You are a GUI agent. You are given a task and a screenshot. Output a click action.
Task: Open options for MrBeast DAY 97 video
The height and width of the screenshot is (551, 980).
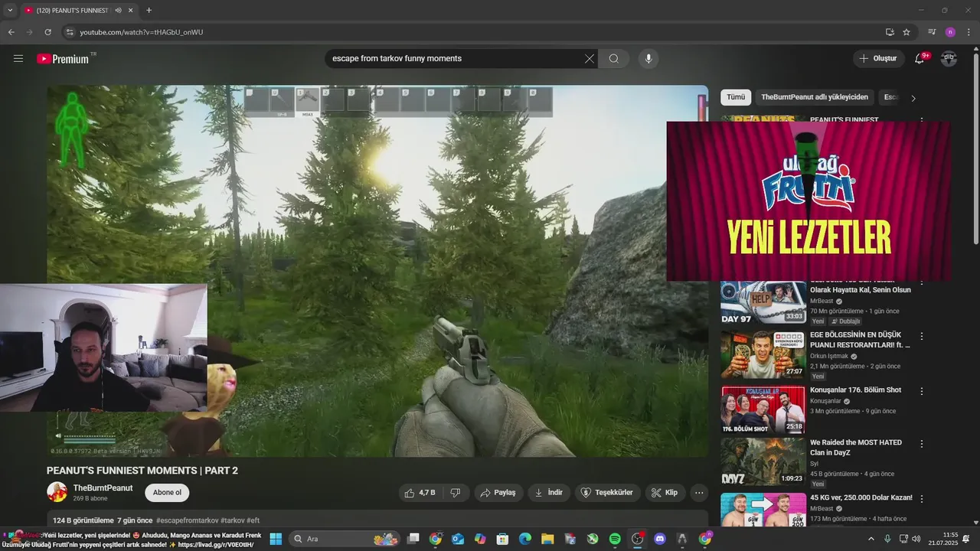[x=922, y=283]
